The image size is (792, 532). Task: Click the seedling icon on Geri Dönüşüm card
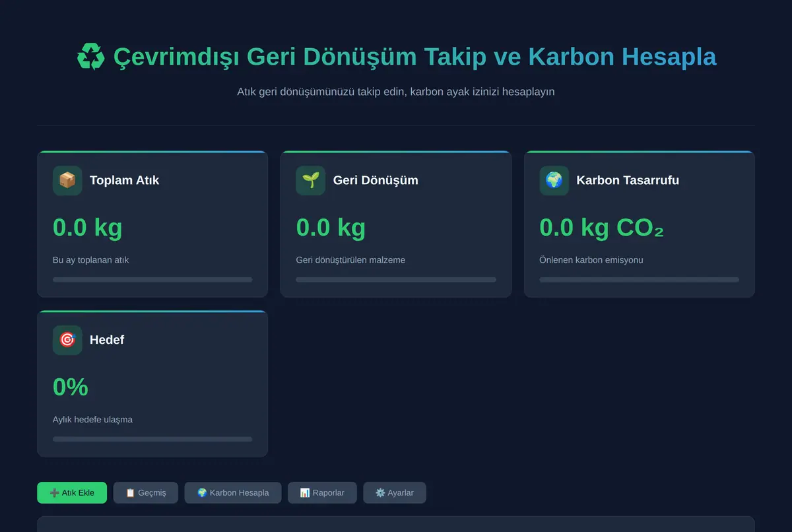click(310, 180)
